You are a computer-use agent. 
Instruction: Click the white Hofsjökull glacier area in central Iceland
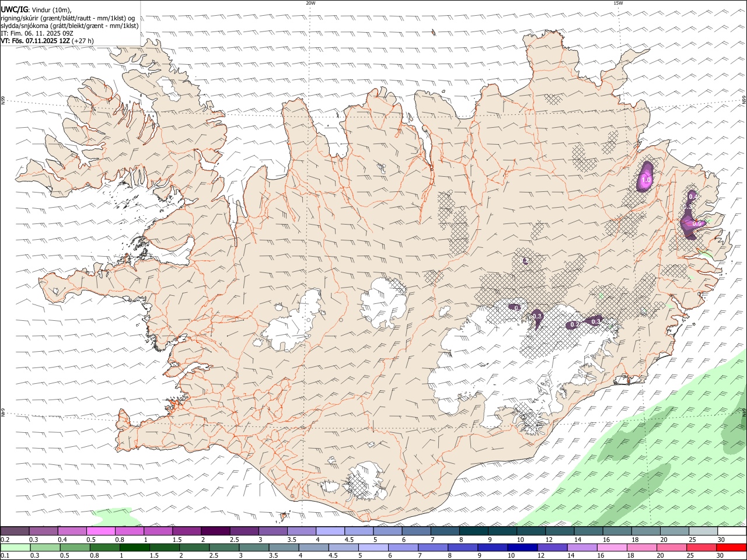(382, 302)
